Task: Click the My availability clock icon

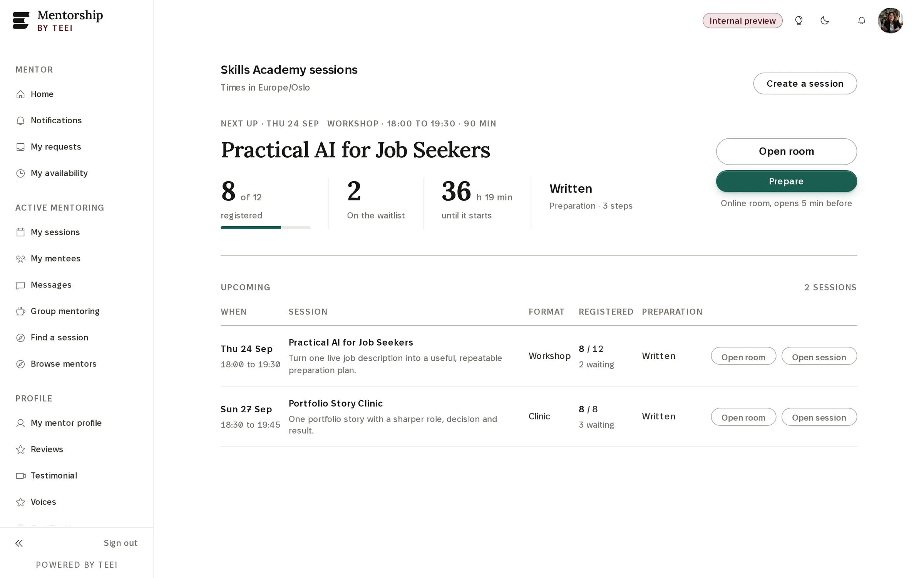Action: pos(20,173)
